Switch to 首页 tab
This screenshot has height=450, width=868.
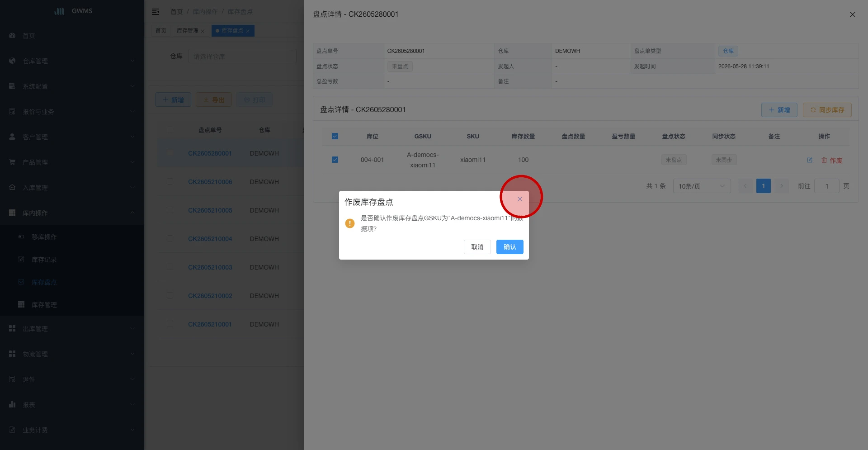tap(161, 31)
